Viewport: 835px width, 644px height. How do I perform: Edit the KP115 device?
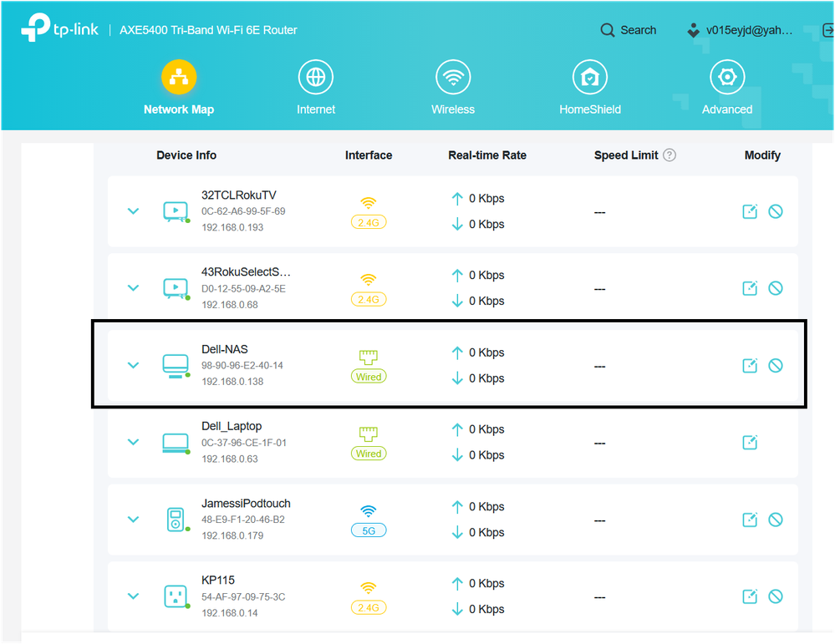750,596
